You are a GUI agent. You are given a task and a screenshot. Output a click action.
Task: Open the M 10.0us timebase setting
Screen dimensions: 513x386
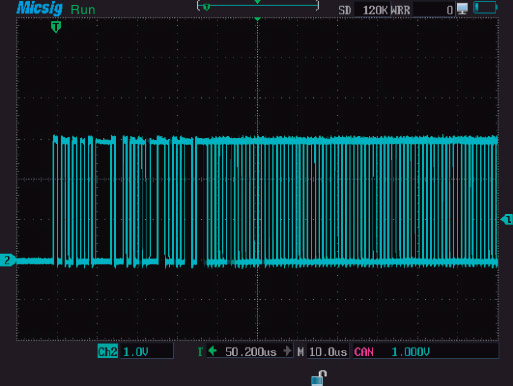click(x=322, y=352)
